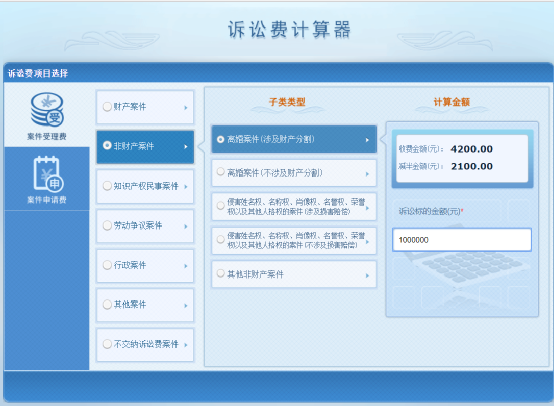Select the 财产案件 radio button
The image size is (554, 407).
(x=107, y=107)
